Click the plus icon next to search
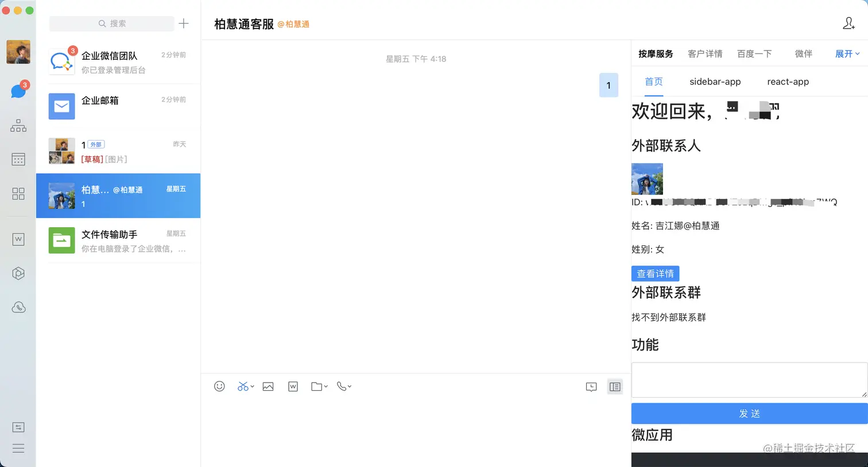 coord(184,24)
